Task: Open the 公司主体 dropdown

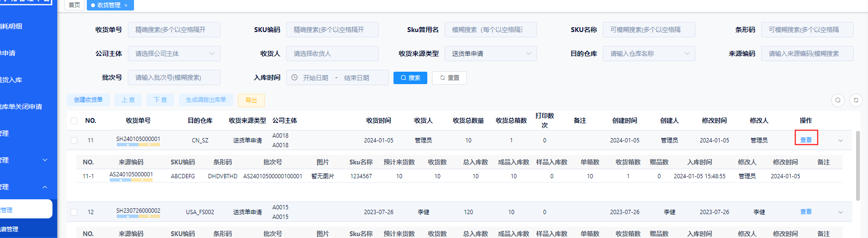Action: 174,54
